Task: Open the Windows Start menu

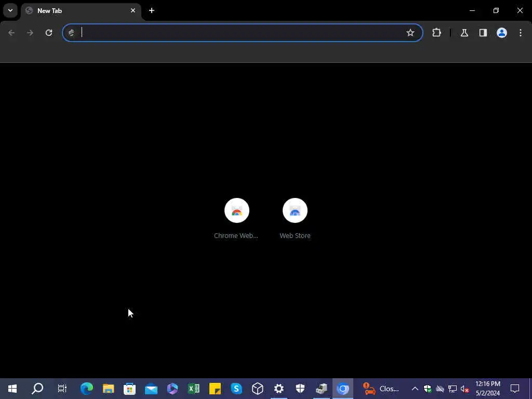Action: click(12, 389)
